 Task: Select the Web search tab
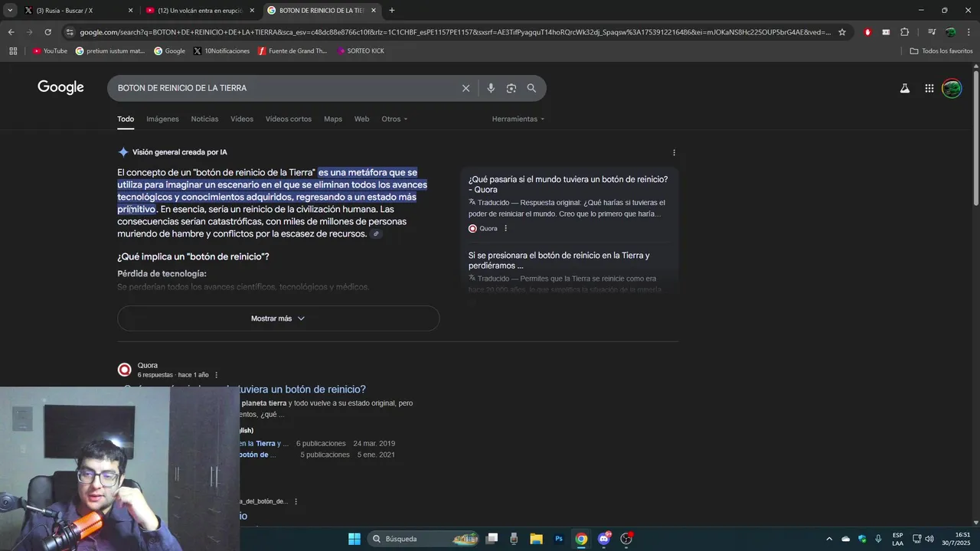(361, 119)
